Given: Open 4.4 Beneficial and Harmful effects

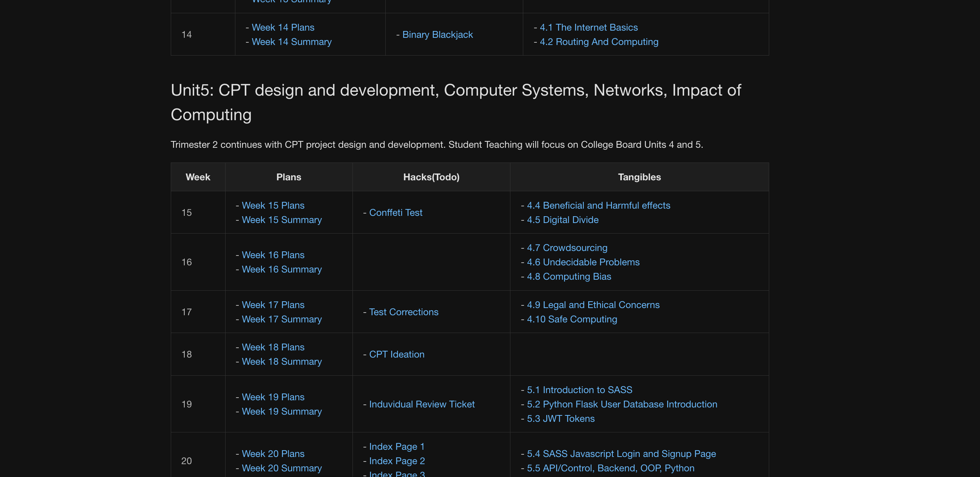Looking at the screenshot, I should point(598,206).
